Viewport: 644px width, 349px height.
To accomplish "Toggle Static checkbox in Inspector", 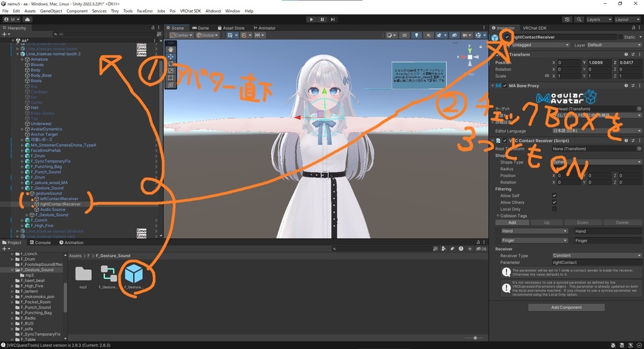I will click(620, 37).
